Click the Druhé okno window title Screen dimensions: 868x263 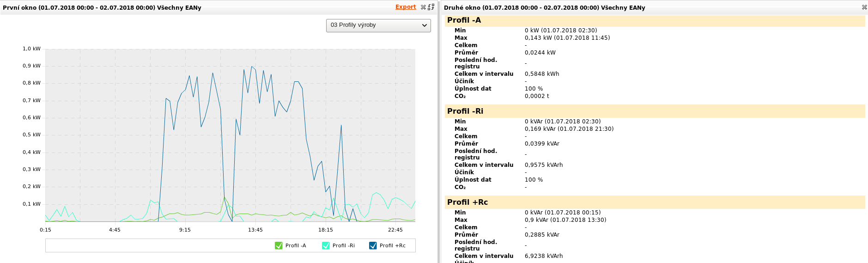coord(545,8)
